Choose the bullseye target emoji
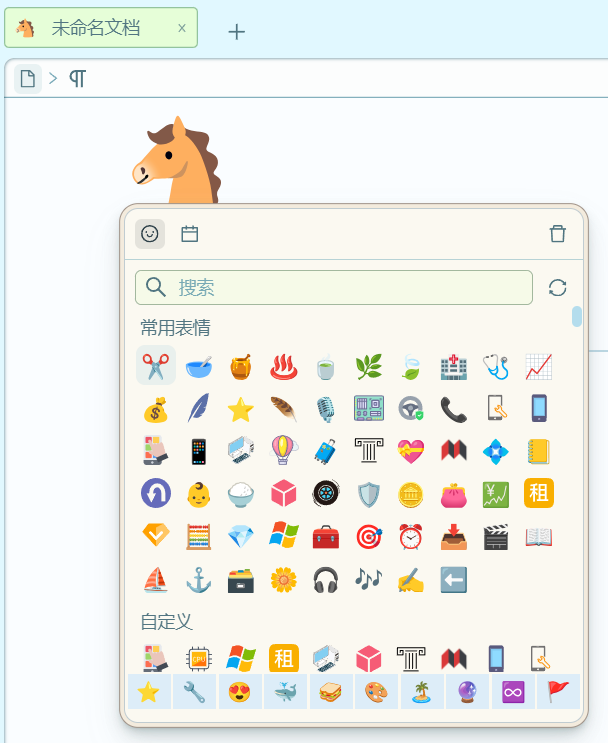Viewport: 608px width, 743px height. click(369, 536)
